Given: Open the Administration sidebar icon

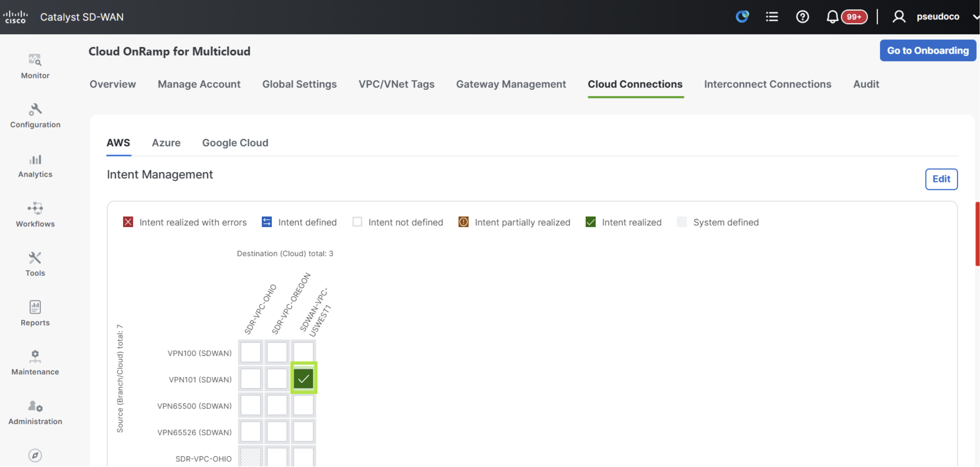Looking at the screenshot, I should (35, 406).
